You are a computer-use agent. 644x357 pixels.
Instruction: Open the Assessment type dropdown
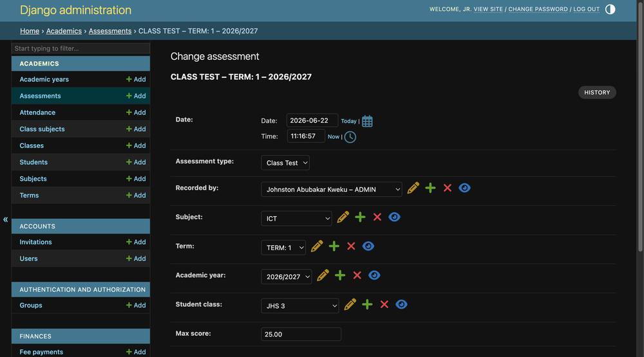[x=285, y=163]
